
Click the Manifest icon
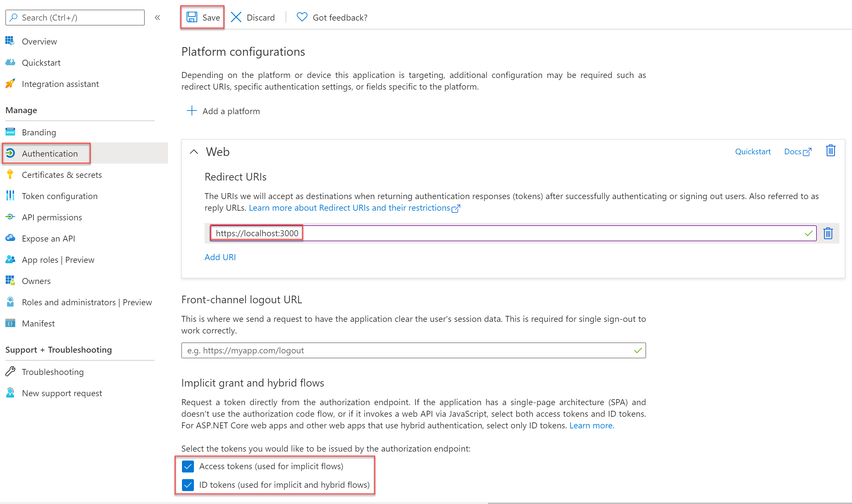(x=11, y=324)
